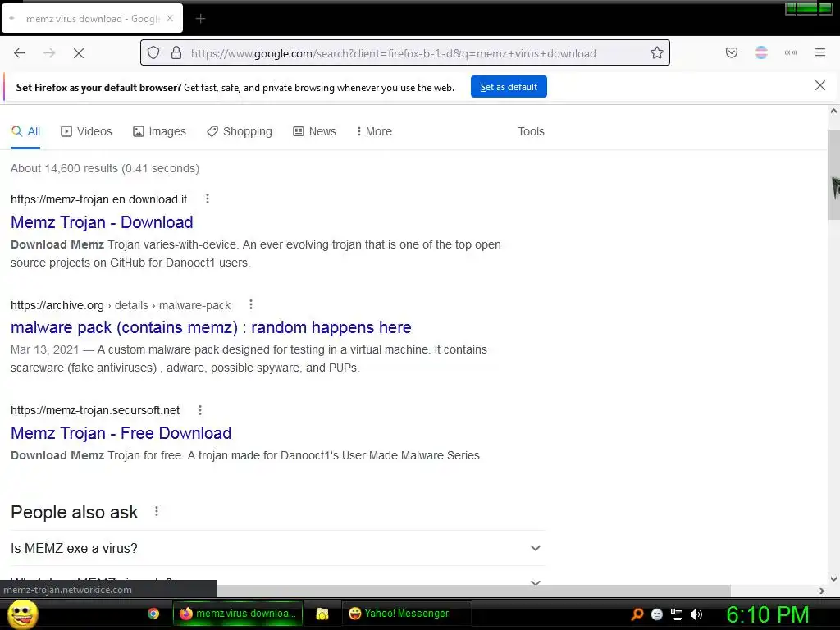The image size is (840, 630).
Task: Click the forward navigation arrow
Action: pos(49,53)
